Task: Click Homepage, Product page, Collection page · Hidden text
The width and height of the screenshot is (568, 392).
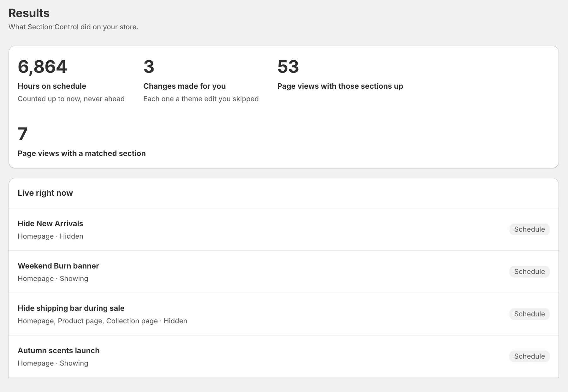Action: pos(103,321)
